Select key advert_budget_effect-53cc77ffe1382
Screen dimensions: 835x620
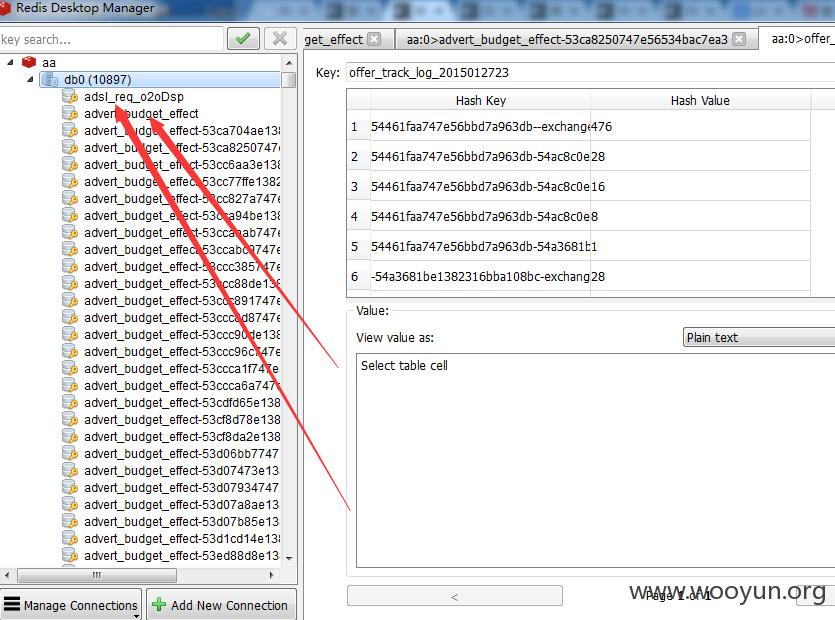[182, 182]
